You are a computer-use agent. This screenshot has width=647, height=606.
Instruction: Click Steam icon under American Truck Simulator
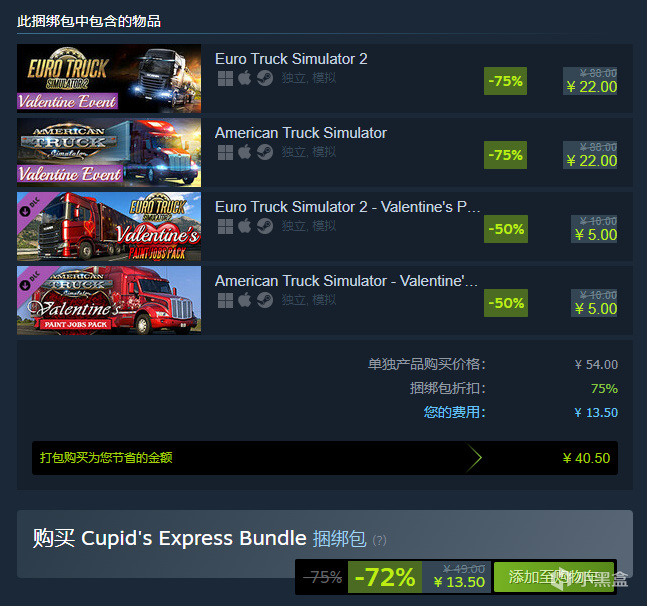tap(265, 152)
